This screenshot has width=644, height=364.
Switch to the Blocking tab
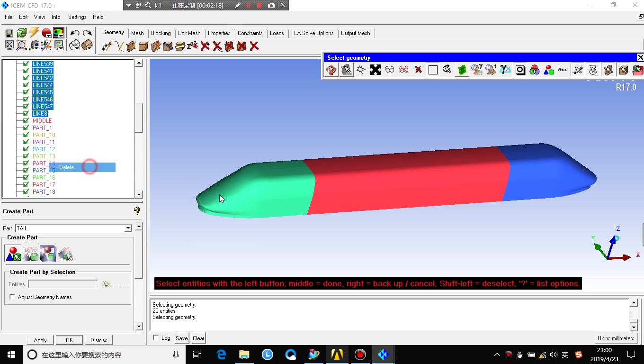(161, 33)
